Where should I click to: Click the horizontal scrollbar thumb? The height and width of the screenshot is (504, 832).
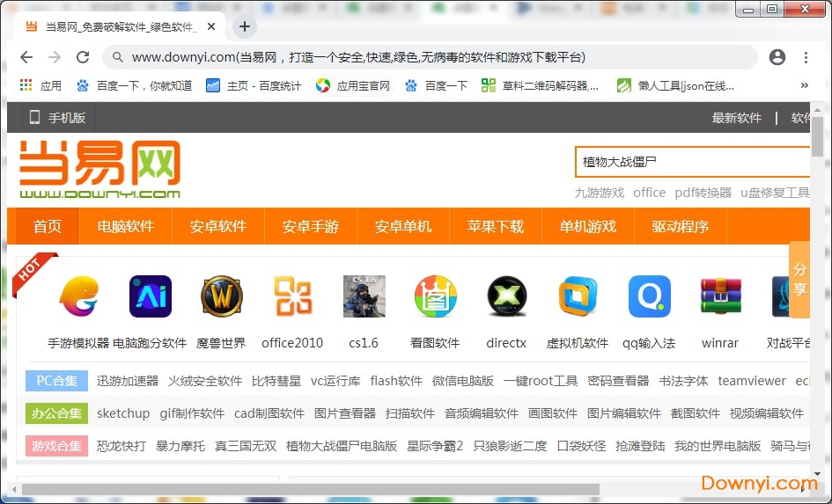pos(311,489)
